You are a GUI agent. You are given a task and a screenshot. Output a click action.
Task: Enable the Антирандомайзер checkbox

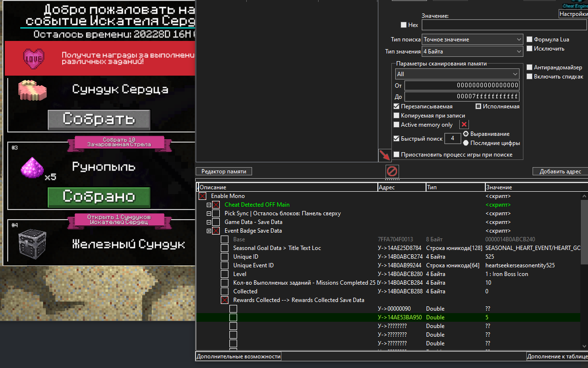pyautogui.click(x=530, y=67)
